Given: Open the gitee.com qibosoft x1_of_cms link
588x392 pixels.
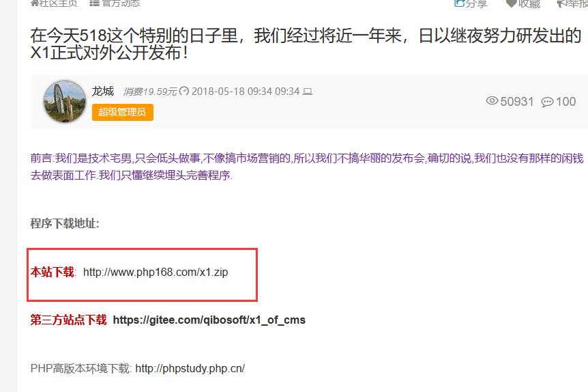Looking at the screenshot, I should (x=209, y=320).
